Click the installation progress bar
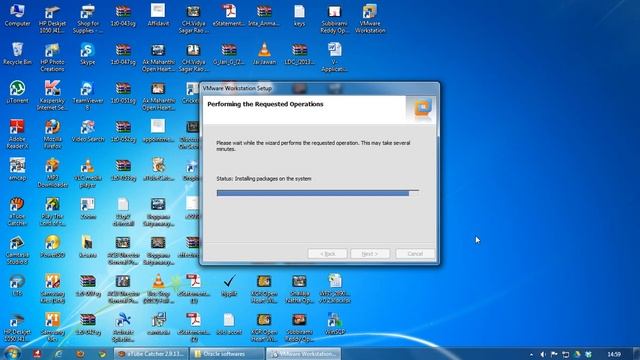 point(318,193)
